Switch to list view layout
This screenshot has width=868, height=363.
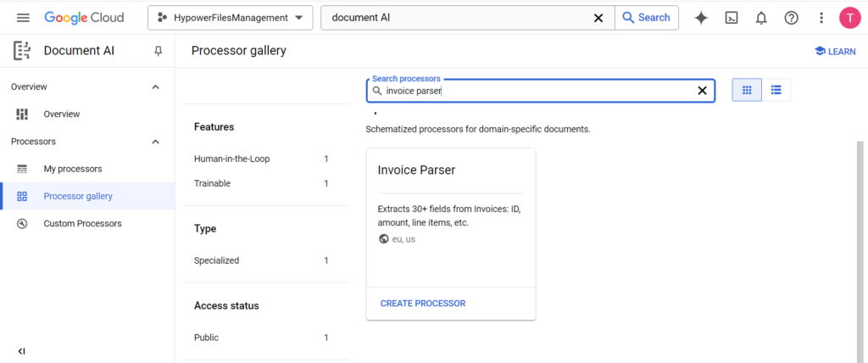[x=776, y=90]
